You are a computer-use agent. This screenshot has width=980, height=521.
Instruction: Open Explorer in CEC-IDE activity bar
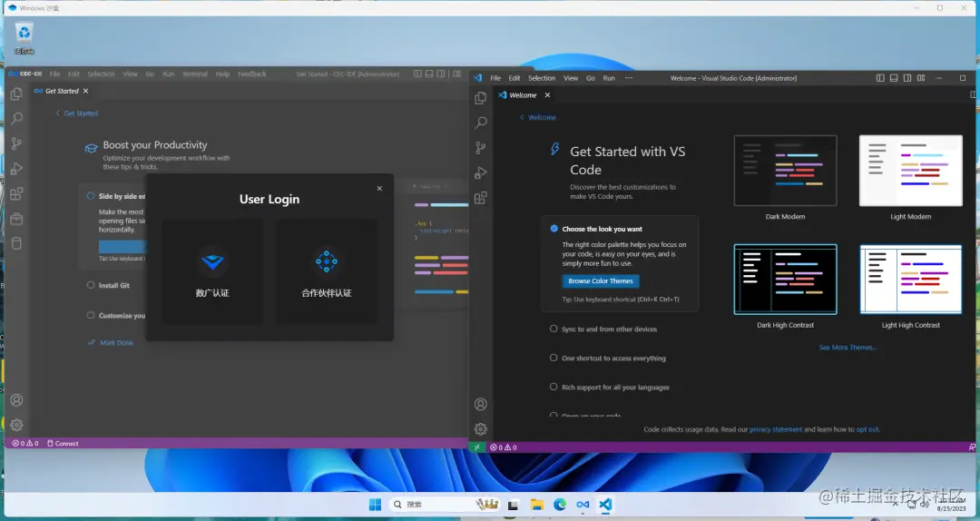point(17,93)
